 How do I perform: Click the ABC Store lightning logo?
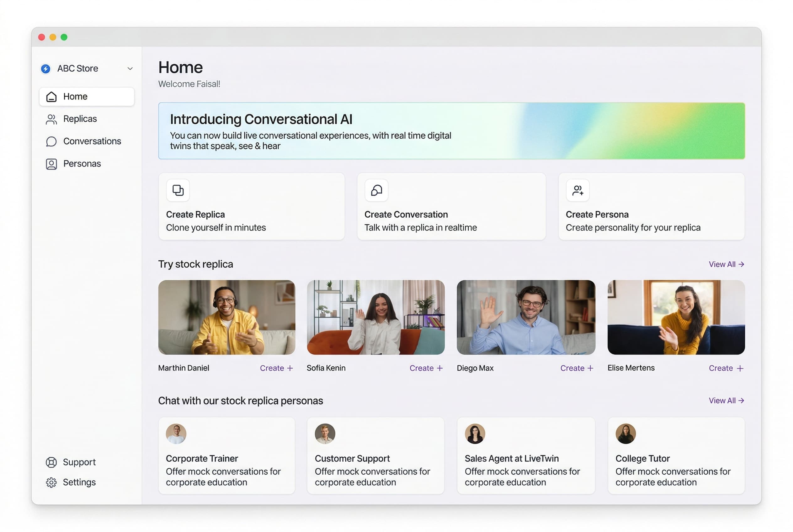point(45,69)
